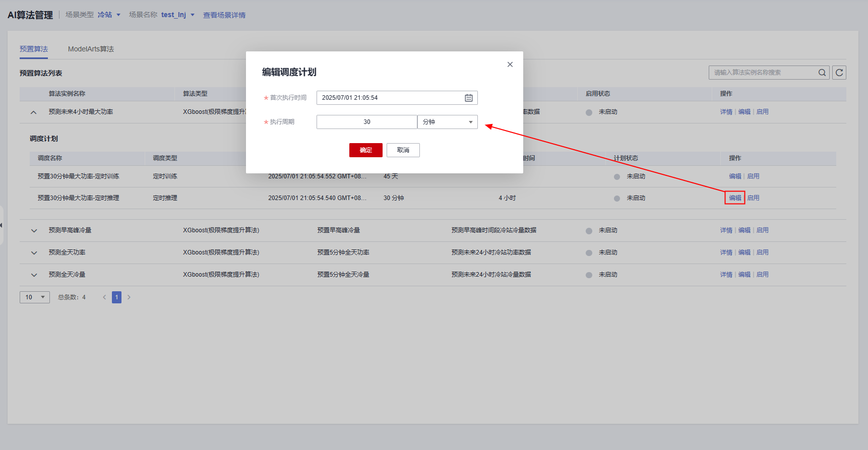Click the 预置5分钟全天冷量 cell
Viewport: 868px width, 450px height.
coord(343,275)
